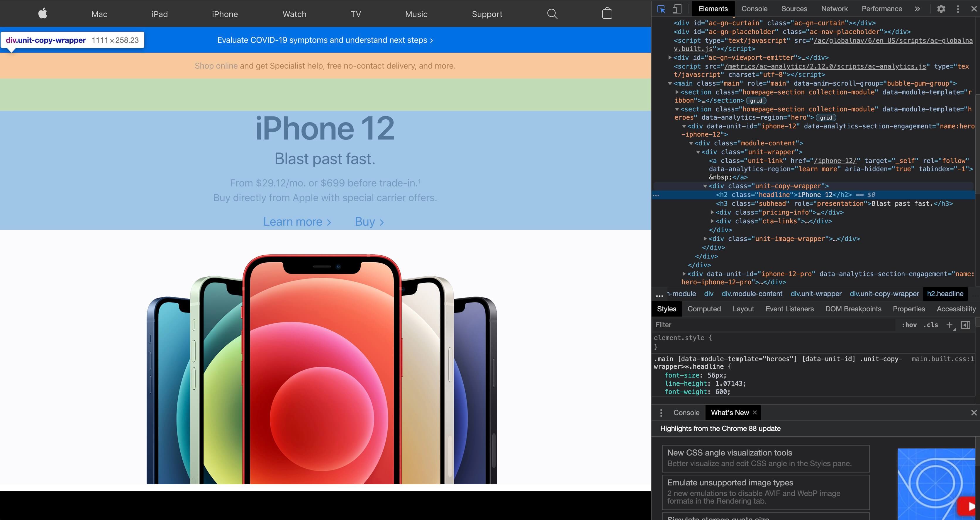Open the Properties tab

[x=908, y=309]
